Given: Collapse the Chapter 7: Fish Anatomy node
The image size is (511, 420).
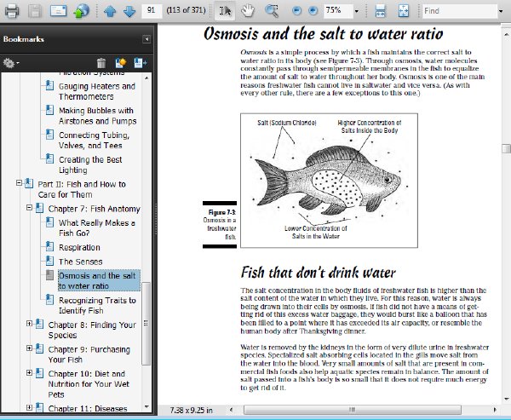Looking at the screenshot, I should (29, 207).
